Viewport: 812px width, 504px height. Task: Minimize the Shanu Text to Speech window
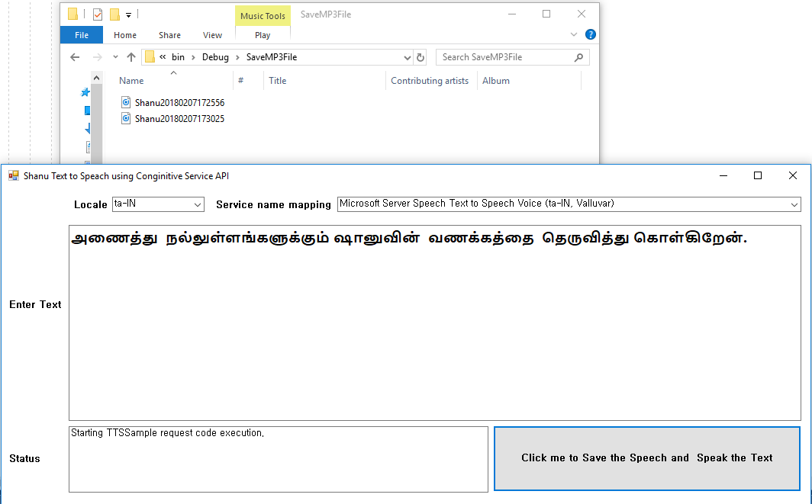(723, 176)
